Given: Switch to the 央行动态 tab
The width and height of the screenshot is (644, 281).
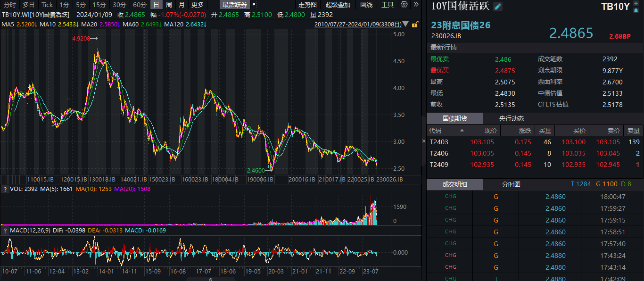Looking at the screenshot, I should point(512,118).
